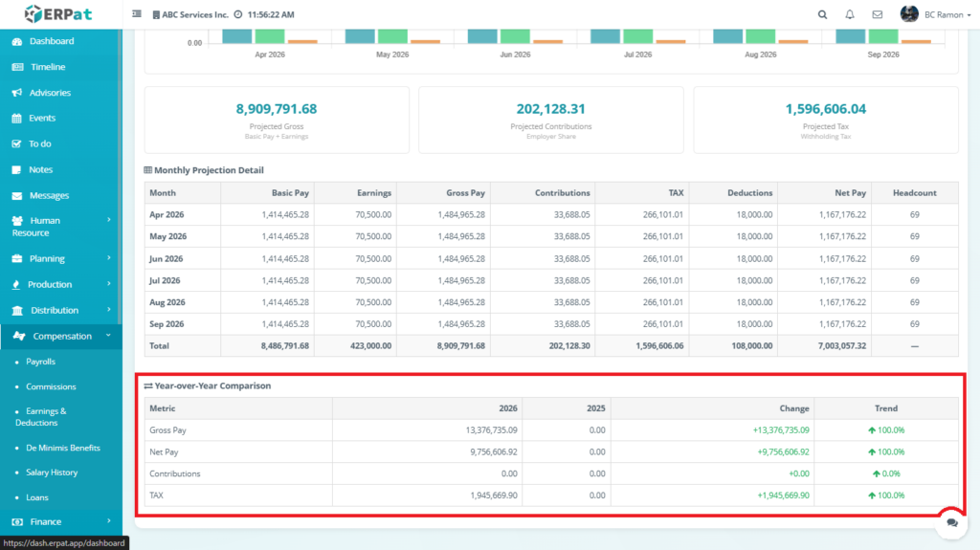The height and width of the screenshot is (550, 980).
Task: Click the Projected Gross summary card
Action: tap(276, 120)
